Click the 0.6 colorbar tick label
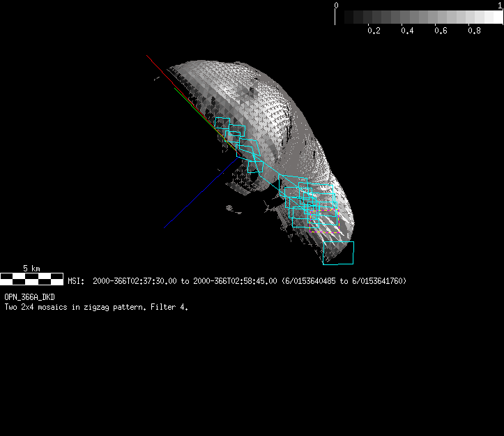 click(441, 31)
